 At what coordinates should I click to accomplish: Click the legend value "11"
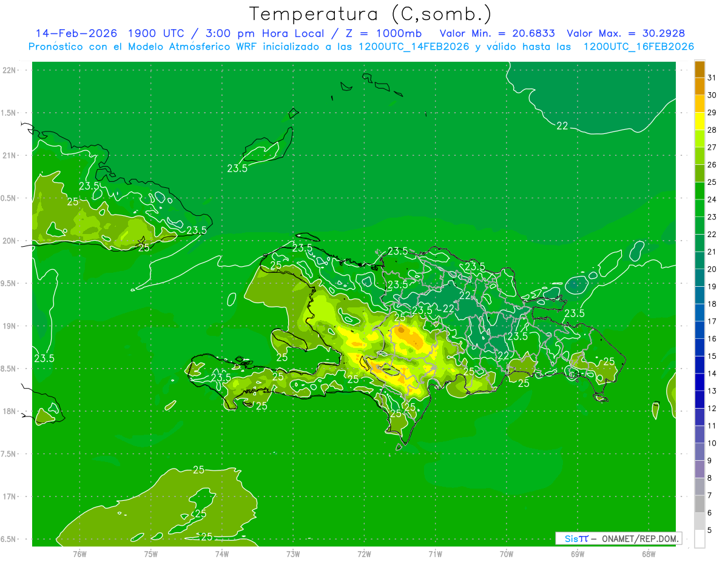pos(712,426)
